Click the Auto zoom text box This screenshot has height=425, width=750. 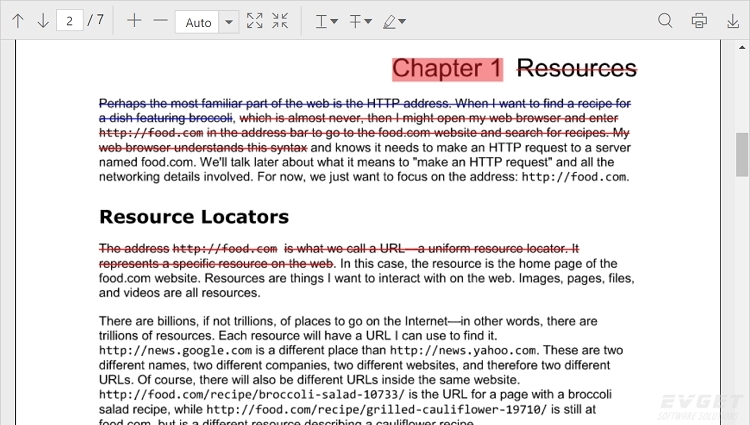pos(197,21)
